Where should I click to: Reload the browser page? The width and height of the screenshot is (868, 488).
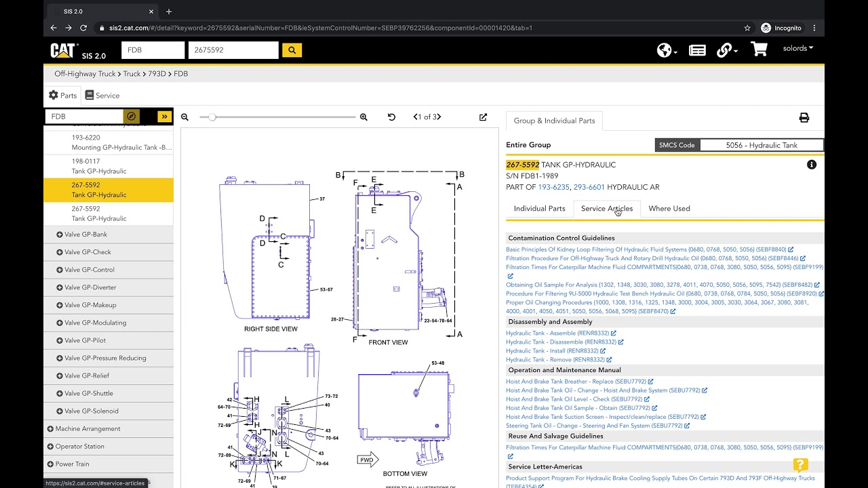point(83,28)
